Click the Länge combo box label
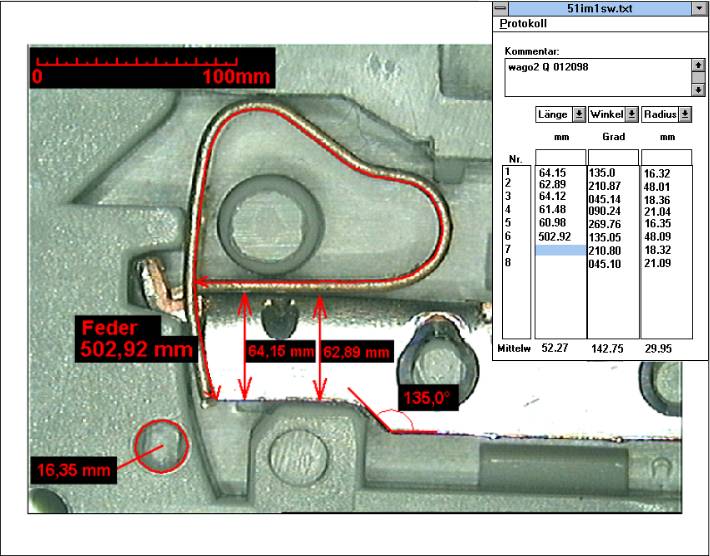Screen dimensions: 710x556 click(x=554, y=115)
